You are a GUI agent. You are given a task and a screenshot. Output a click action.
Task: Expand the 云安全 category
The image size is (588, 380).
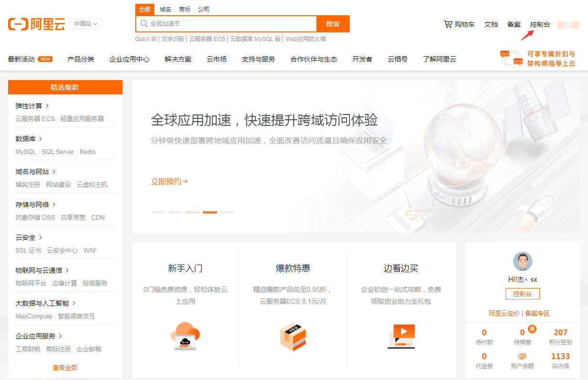click(x=29, y=237)
